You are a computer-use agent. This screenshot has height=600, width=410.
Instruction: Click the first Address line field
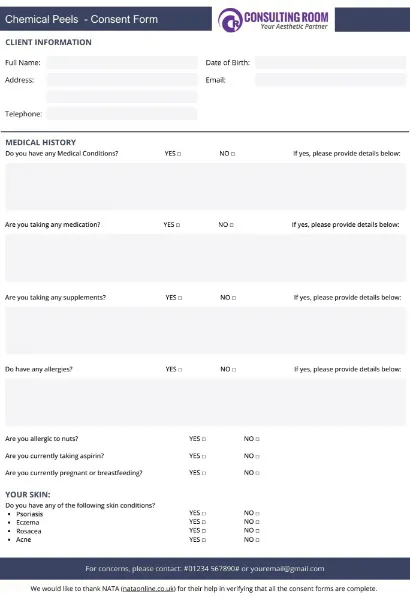pyautogui.click(x=122, y=80)
